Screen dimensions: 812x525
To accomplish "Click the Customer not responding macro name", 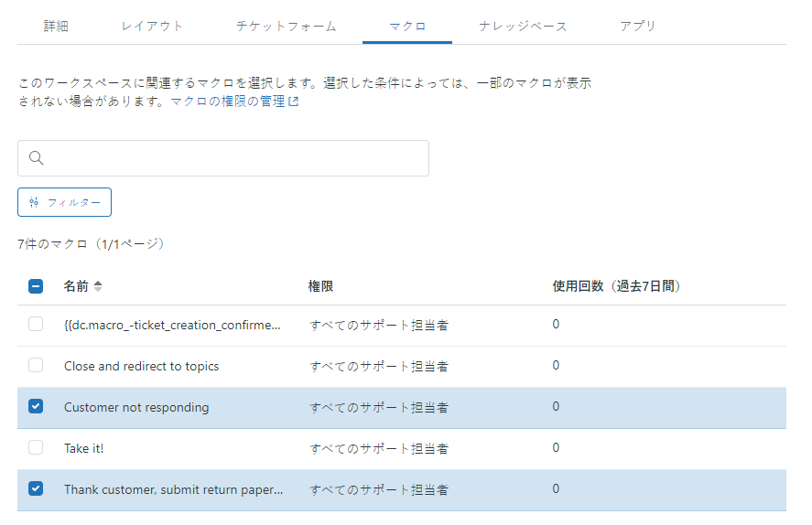I will pyautogui.click(x=136, y=408).
